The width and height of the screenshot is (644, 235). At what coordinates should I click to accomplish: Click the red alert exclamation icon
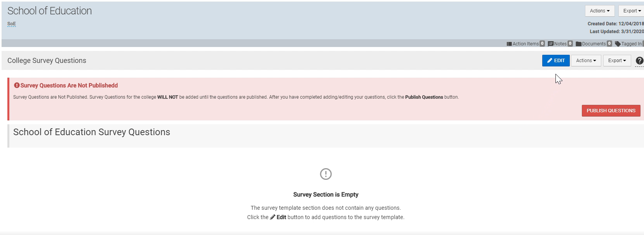point(17,85)
